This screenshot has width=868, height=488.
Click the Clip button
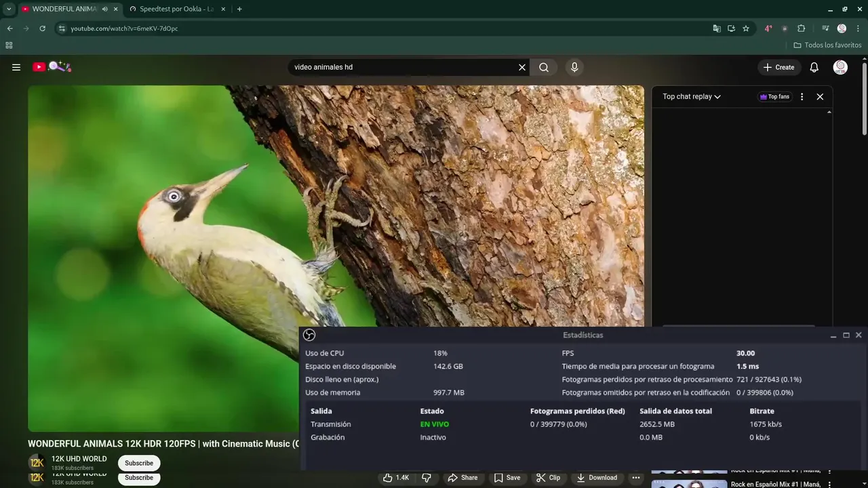pyautogui.click(x=548, y=478)
